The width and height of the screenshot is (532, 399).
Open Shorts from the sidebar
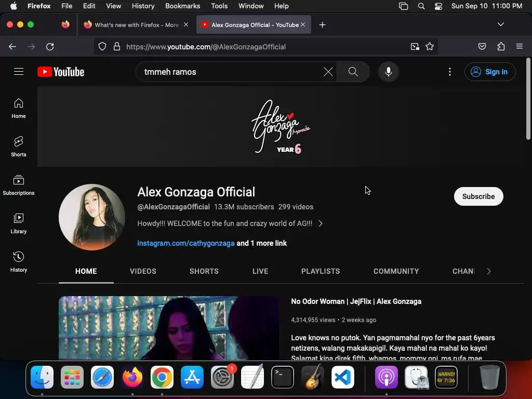(19, 147)
